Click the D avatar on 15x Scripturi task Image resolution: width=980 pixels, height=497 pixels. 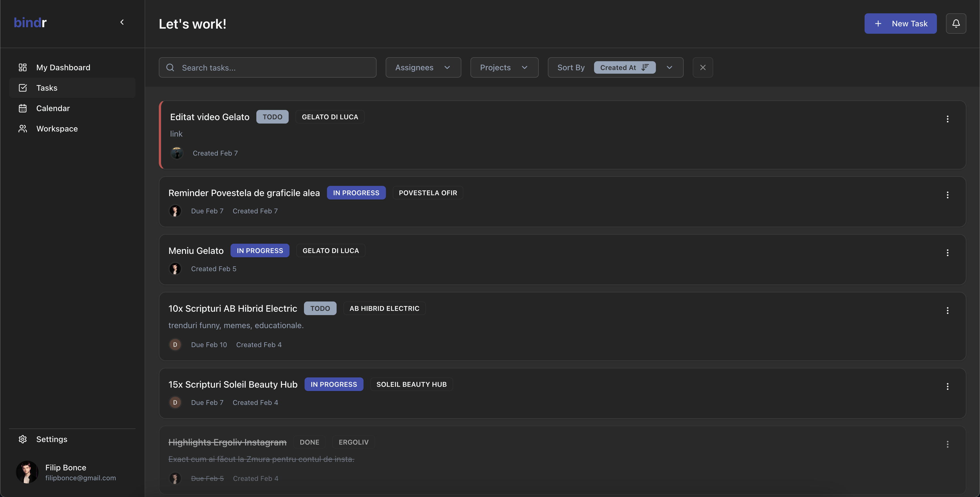pyautogui.click(x=175, y=402)
